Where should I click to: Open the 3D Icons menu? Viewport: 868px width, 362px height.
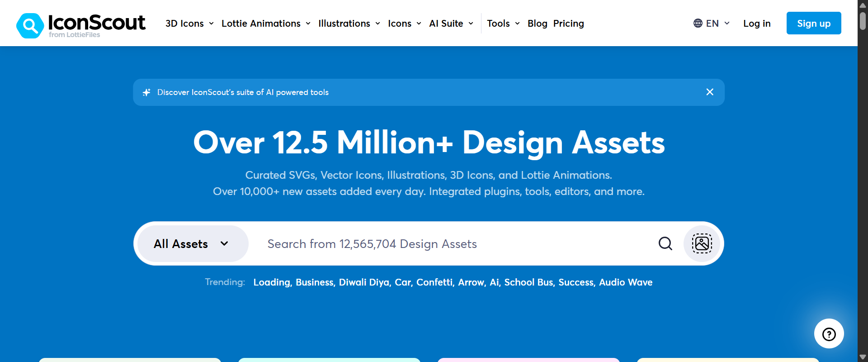tap(190, 24)
